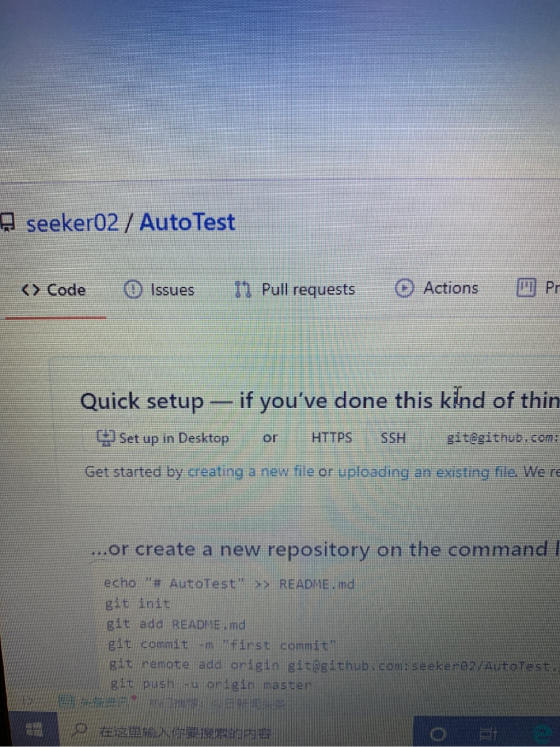This screenshot has height=747, width=560.
Task: Open the seeker02 user profile link
Action: (x=72, y=223)
